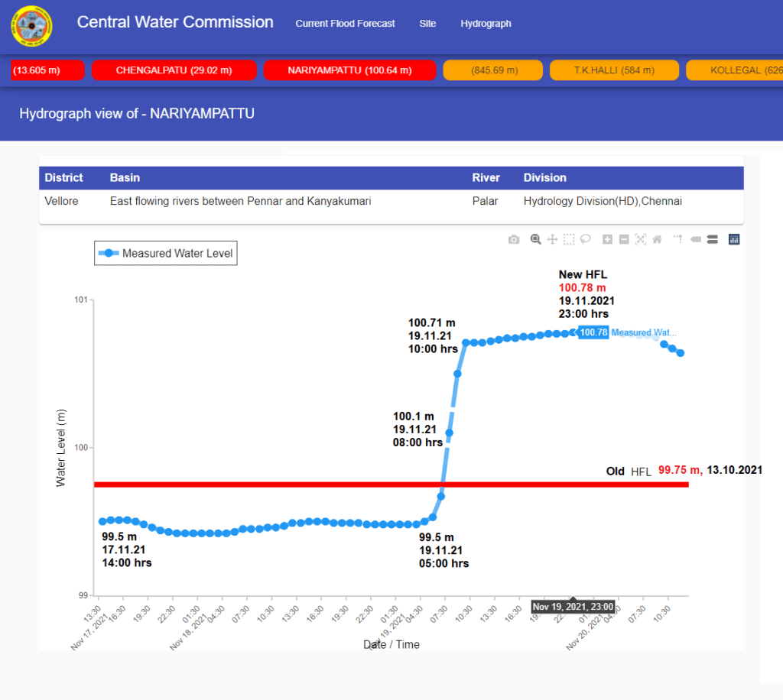Select the Zoom magnifier tool
Image resolution: width=783 pixels, height=700 pixels.
pyautogui.click(x=536, y=239)
